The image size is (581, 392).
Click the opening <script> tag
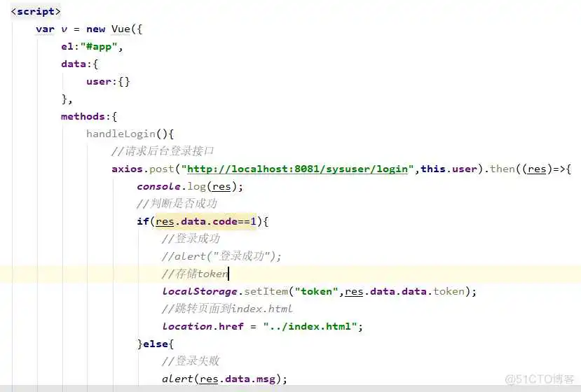click(36, 11)
